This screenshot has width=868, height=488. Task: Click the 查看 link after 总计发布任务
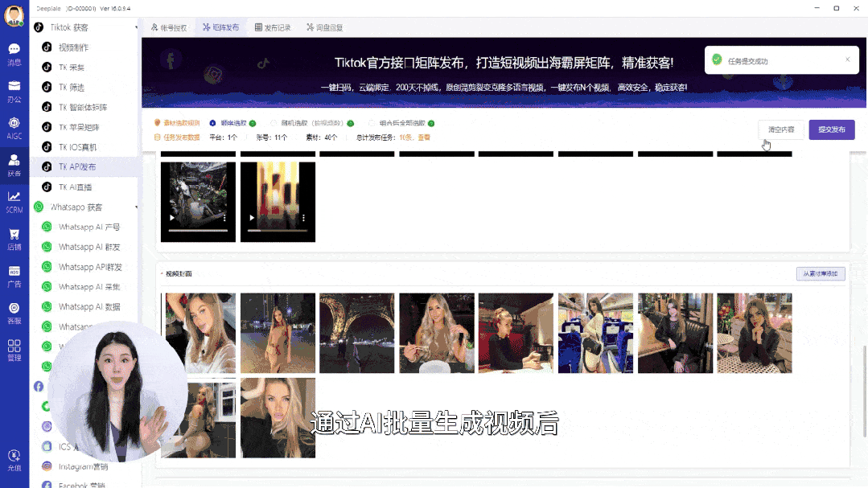[424, 137]
